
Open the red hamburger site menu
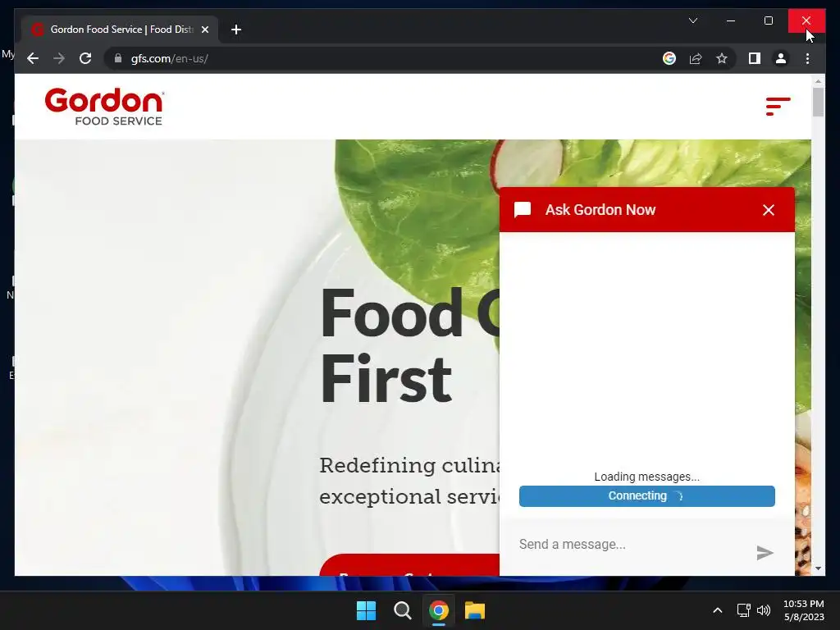(x=778, y=106)
